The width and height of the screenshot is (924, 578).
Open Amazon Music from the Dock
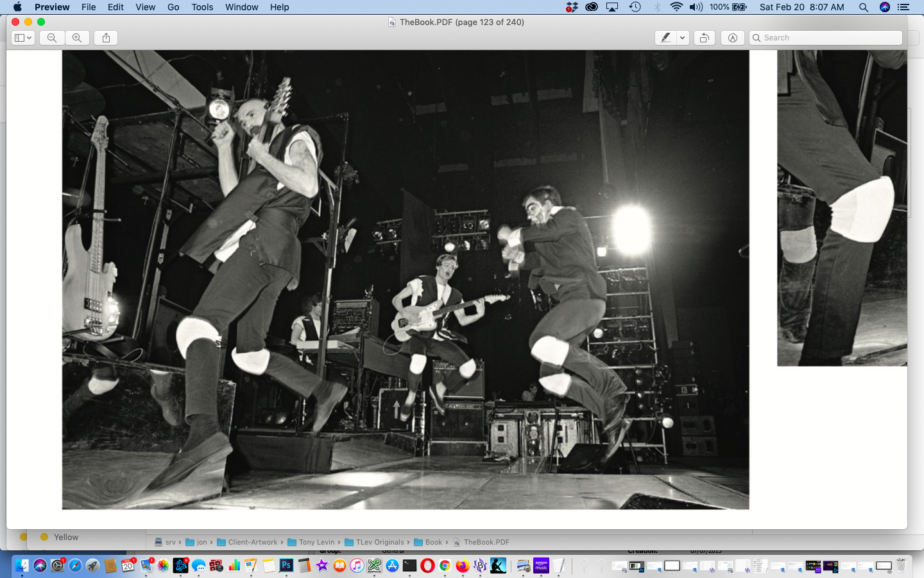point(541,565)
